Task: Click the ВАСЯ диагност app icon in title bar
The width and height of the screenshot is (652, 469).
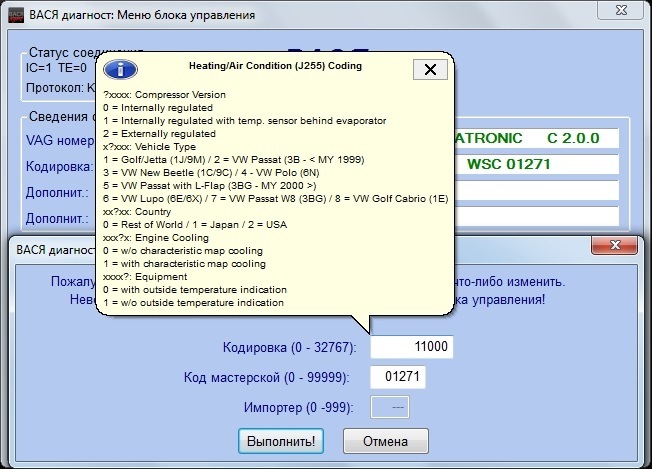Action: [x=16, y=15]
